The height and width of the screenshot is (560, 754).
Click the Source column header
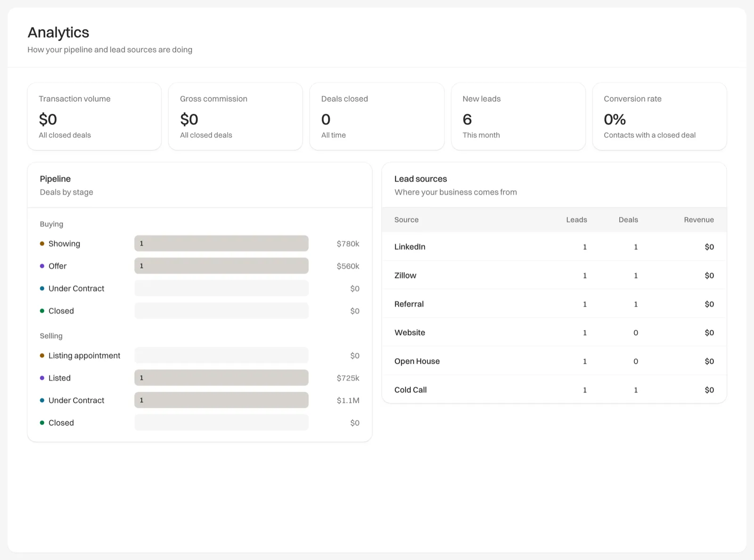pyautogui.click(x=406, y=220)
